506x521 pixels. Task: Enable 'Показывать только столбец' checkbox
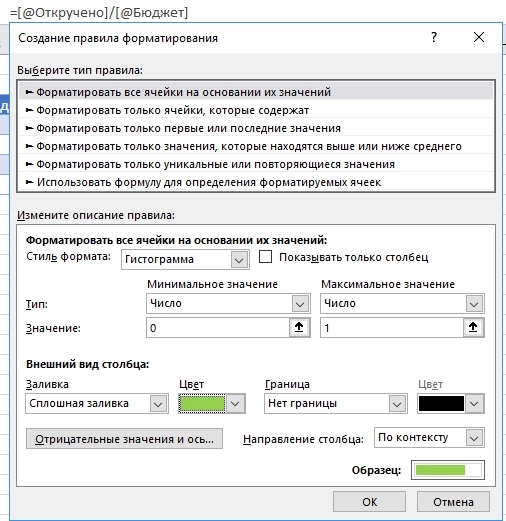click(x=265, y=257)
